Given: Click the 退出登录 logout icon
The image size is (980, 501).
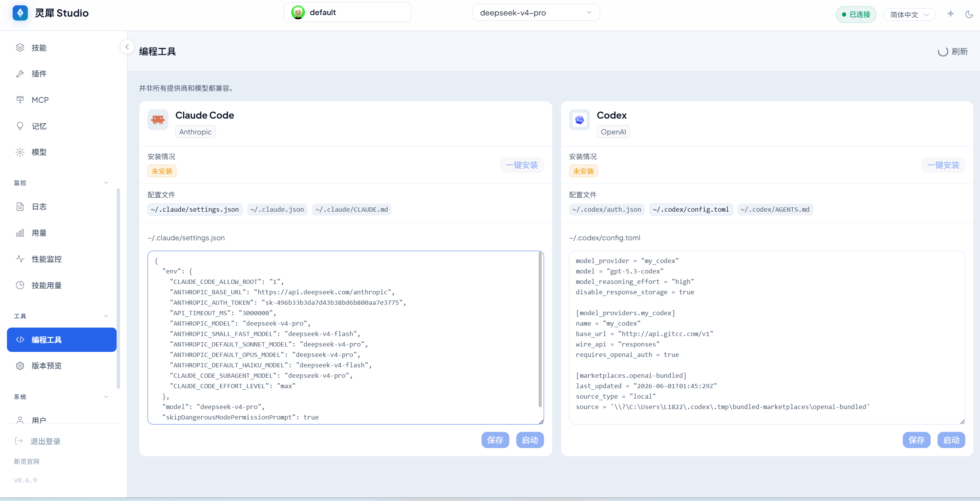Looking at the screenshot, I should pyautogui.click(x=19, y=441).
